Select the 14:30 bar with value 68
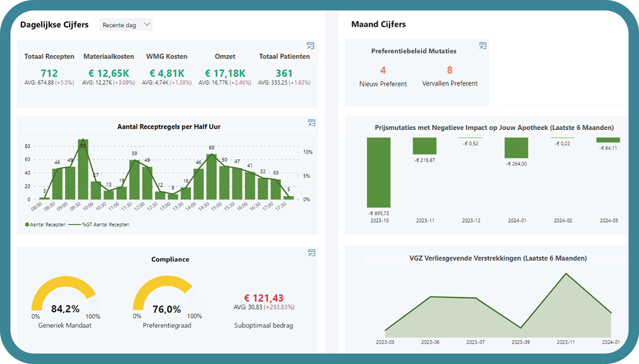Image resolution: width=639 pixels, height=364 pixels. pyautogui.click(x=212, y=176)
